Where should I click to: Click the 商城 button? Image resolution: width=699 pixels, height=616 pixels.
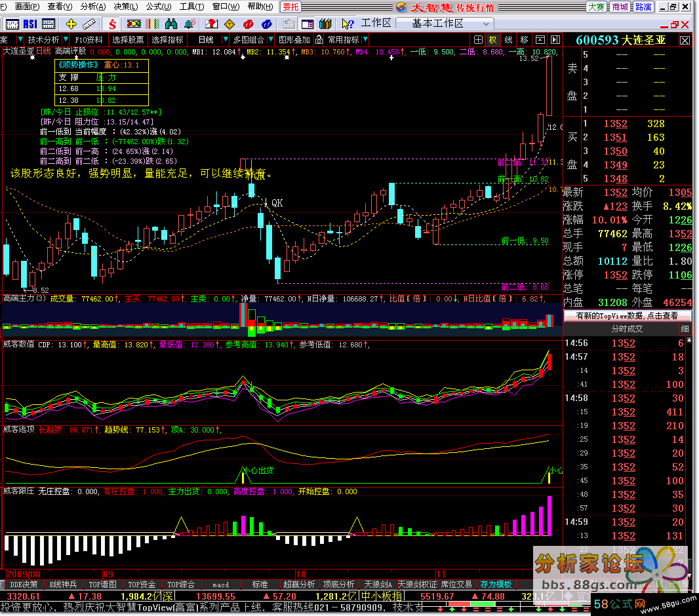click(x=620, y=7)
